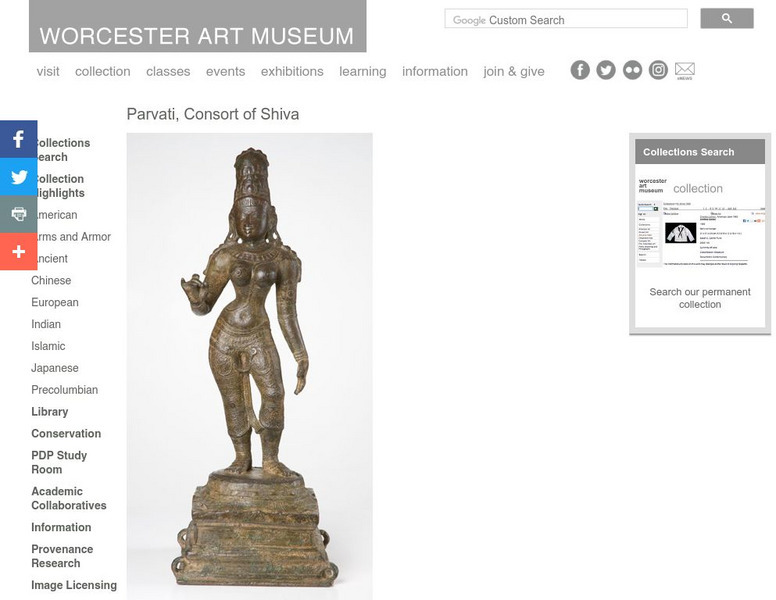This screenshot has height=600, width=776.
Task: Click the print sidebar icon
Action: pos(18,214)
